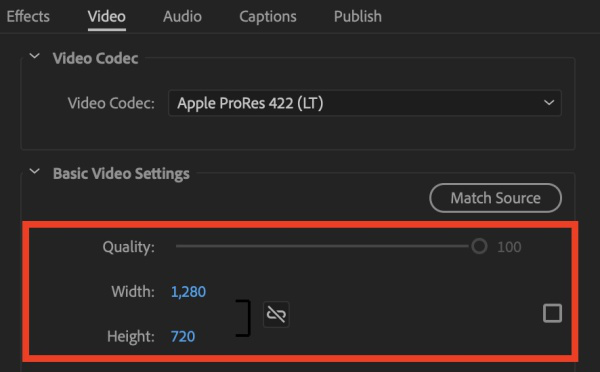
Task: Enable the checkbox beside Width and Height
Action: [552, 313]
